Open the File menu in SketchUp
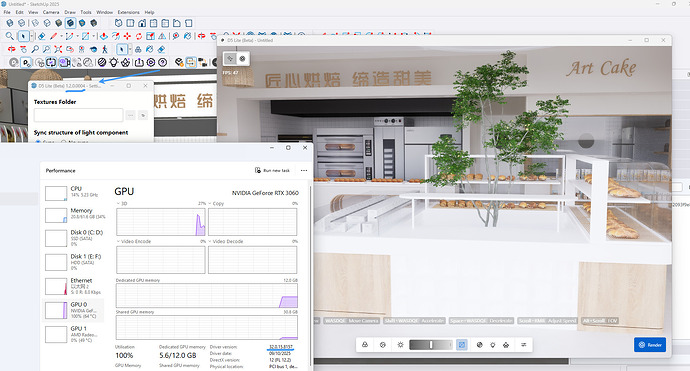 coord(7,12)
